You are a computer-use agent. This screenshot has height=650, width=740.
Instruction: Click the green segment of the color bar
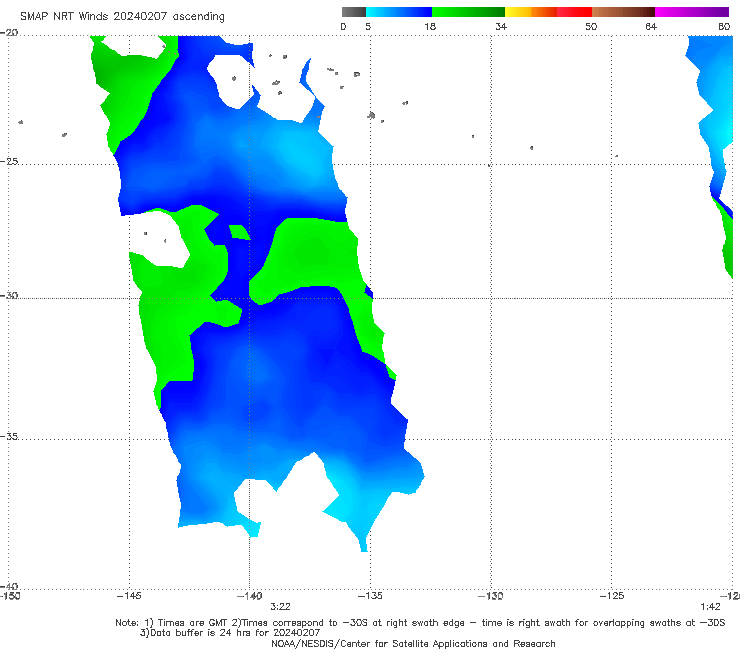click(468, 12)
